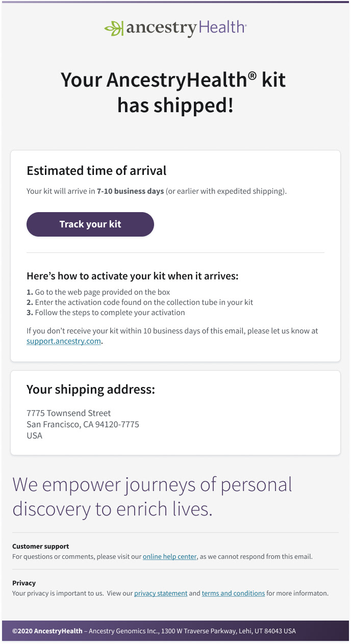
Task: Open the privacy statement link
Action: (x=161, y=594)
